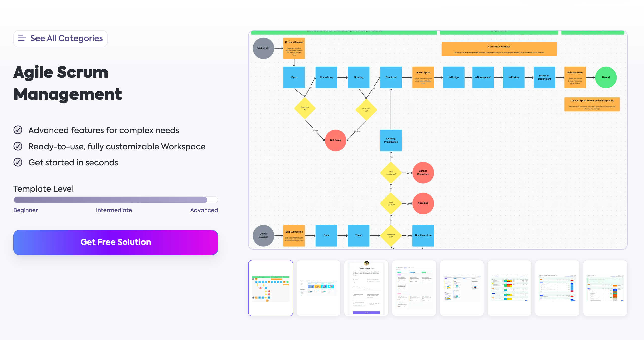644x340 pixels.
Task: Click the In Design blue box
Action: click(x=454, y=77)
